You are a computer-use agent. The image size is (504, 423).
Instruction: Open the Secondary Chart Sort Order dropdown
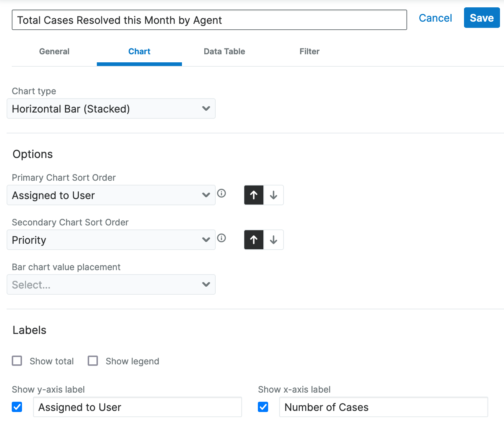tap(111, 240)
